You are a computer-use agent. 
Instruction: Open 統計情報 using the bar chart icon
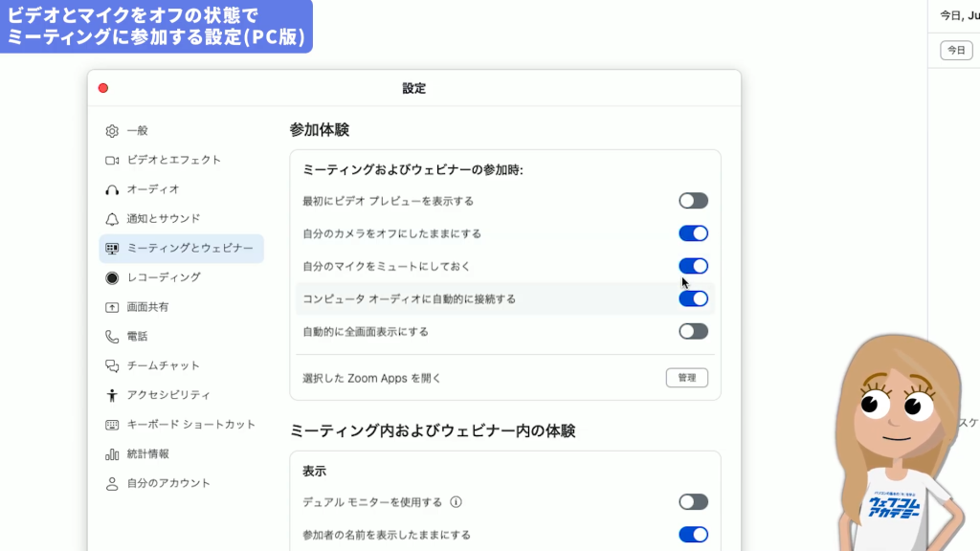pos(112,454)
